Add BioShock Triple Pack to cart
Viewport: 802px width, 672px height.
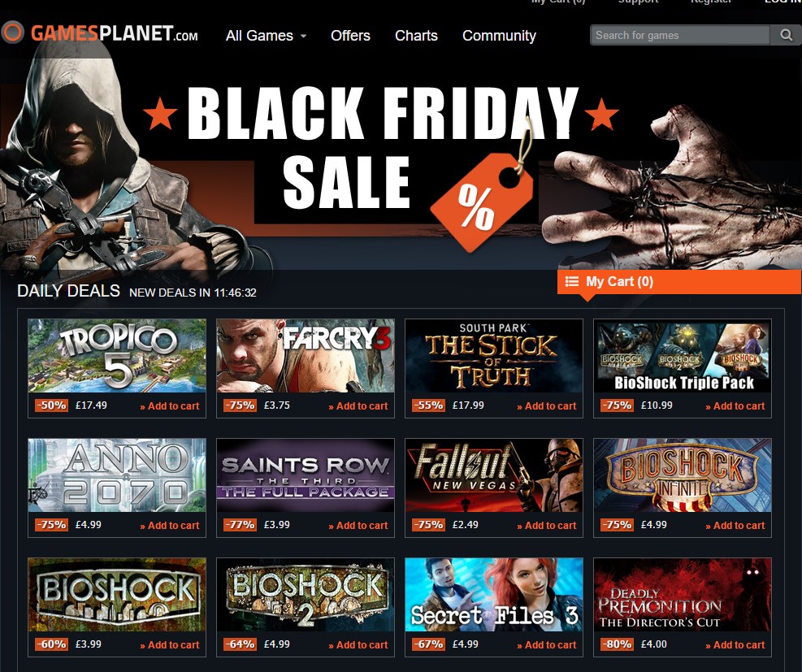pos(735,406)
